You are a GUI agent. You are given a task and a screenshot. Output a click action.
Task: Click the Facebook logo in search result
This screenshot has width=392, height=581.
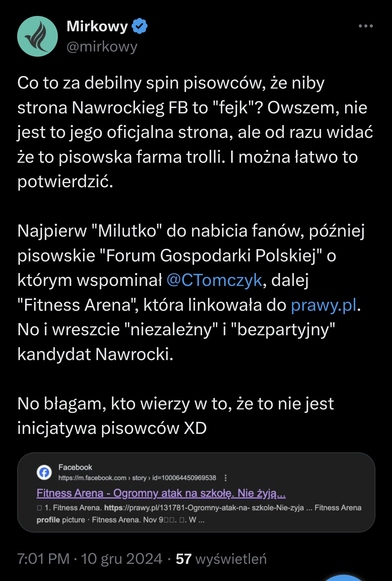click(44, 473)
